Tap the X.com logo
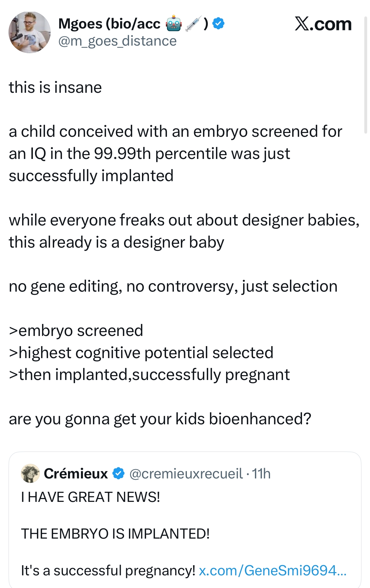Image resolution: width=370 pixels, height=588 pixels. pos(323,24)
